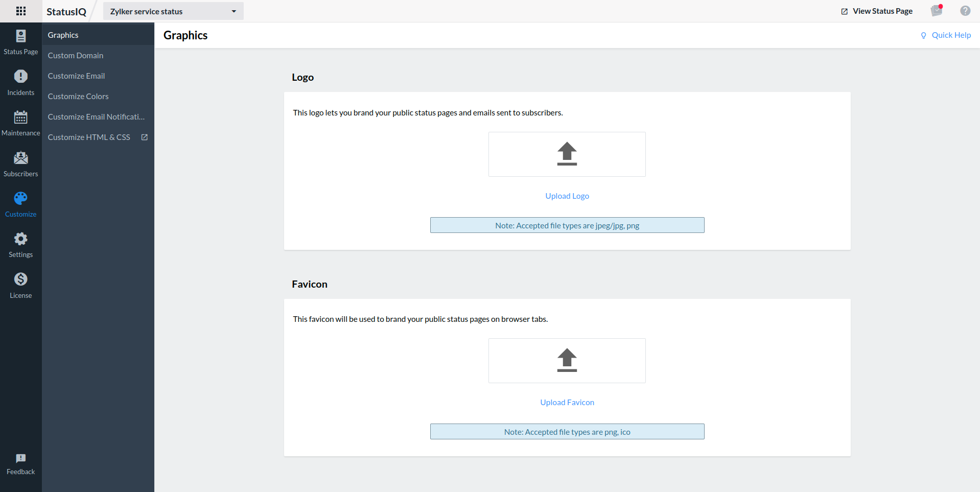Select the Customize palette icon
980x492 pixels.
point(21,199)
